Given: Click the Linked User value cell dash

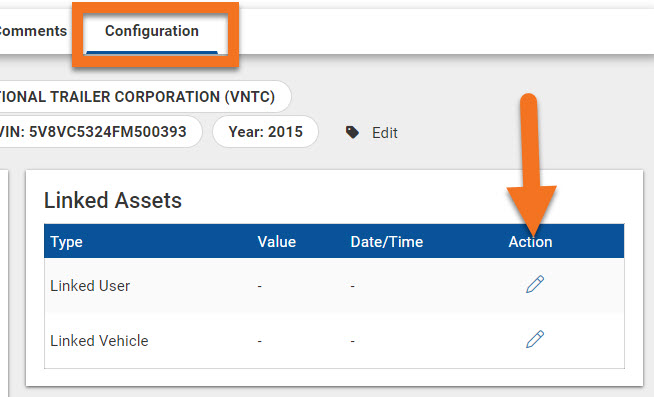Looking at the screenshot, I should click(x=259, y=286).
